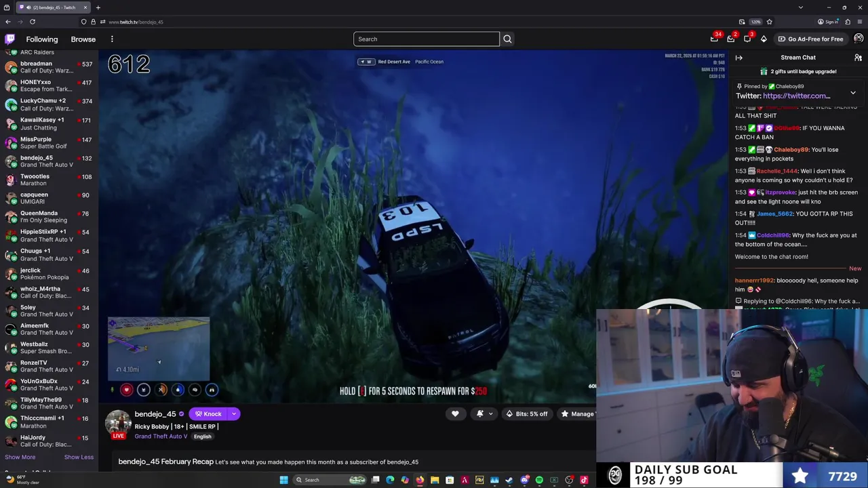Open bendejo_45 streamer profile picture
This screenshot has height=488, width=868.
point(118,424)
